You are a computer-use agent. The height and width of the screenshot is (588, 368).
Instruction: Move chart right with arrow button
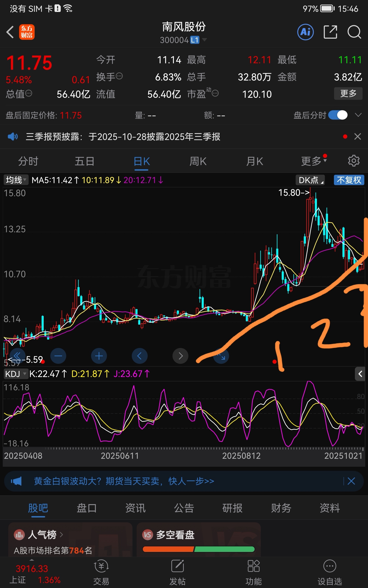(x=180, y=356)
